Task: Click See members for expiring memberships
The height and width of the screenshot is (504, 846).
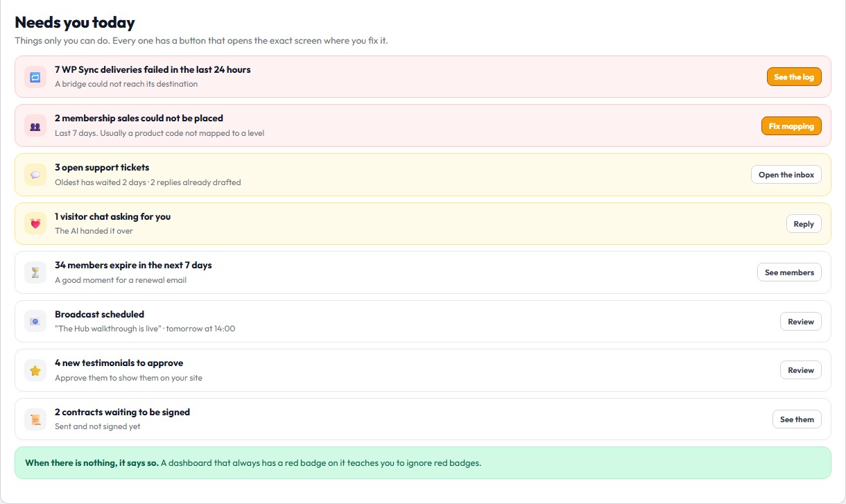Action: [x=789, y=272]
